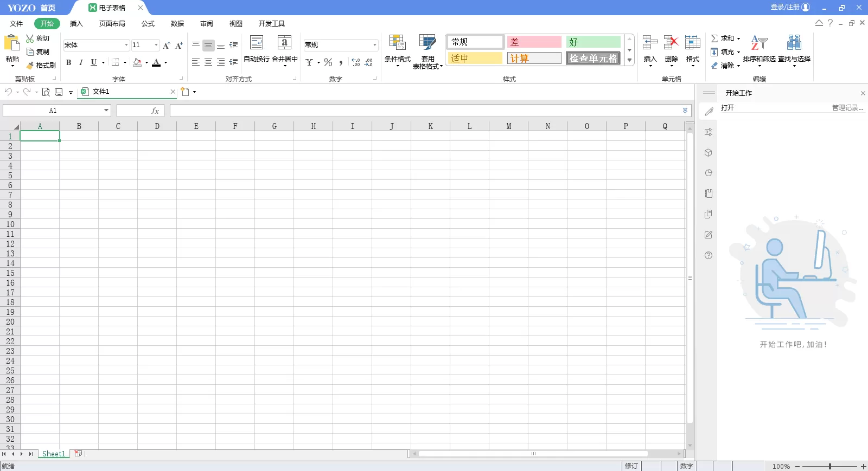The image size is (868, 471).
Task: Decrease font size with smaller A icon
Action: click(x=179, y=45)
